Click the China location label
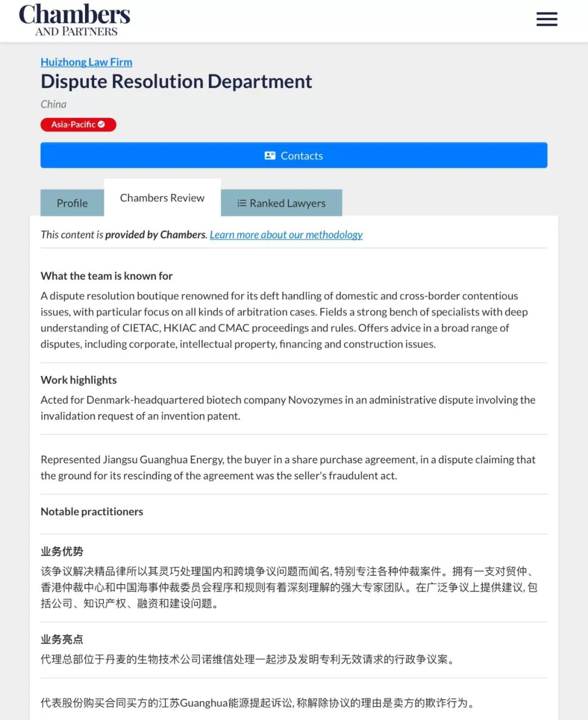This screenshot has width=588, height=720. [53, 104]
